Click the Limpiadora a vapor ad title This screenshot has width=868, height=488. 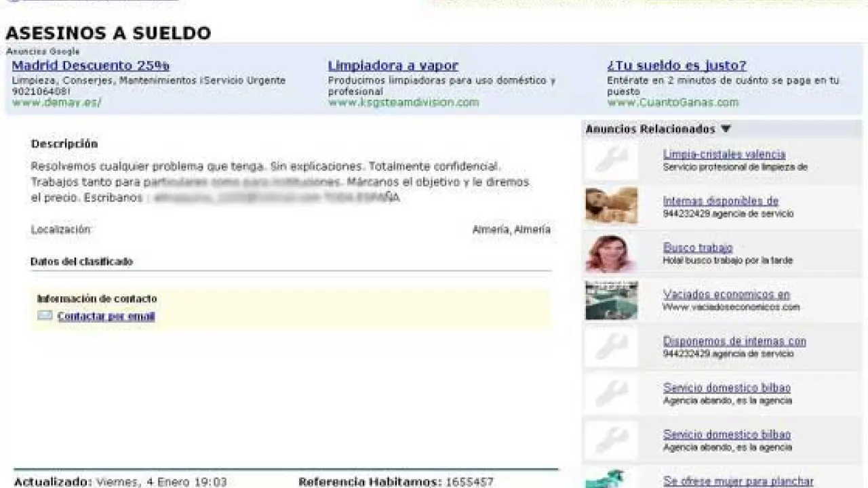pos(393,66)
